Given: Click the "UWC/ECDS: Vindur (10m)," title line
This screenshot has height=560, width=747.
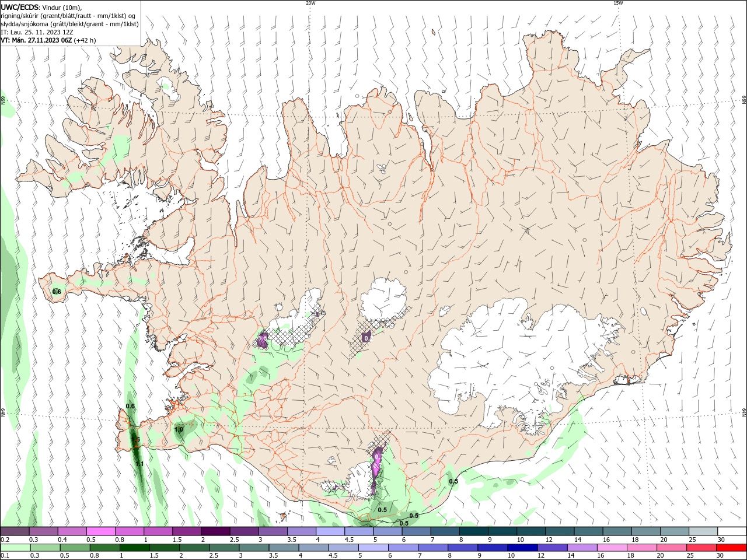Looking at the screenshot, I should (x=41, y=7).
